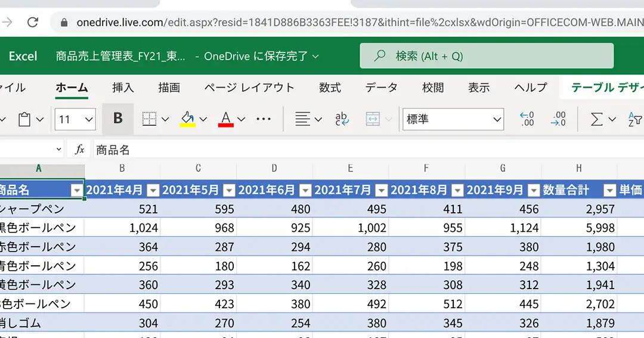Image resolution: width=644 pixels, height=338 pixels.
Task: Click the merge cells icon
Action: [373, 119]
